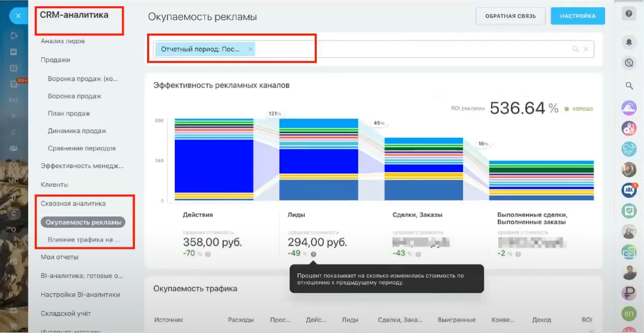Screen dimensions: 644x333
Task: Click the search magnifier in filter bar
Action: click(x=575, y=49)
